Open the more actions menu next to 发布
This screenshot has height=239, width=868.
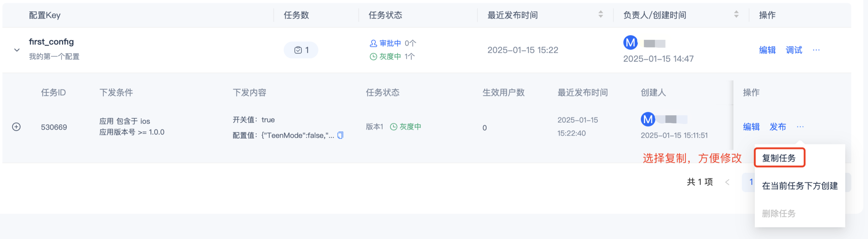click(800, 127)
